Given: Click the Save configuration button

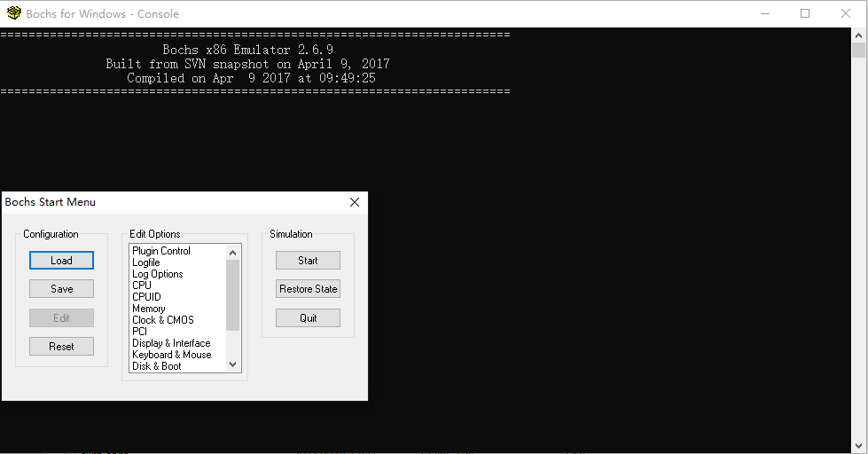Looking at the screenshot, I should pos(61,289).
